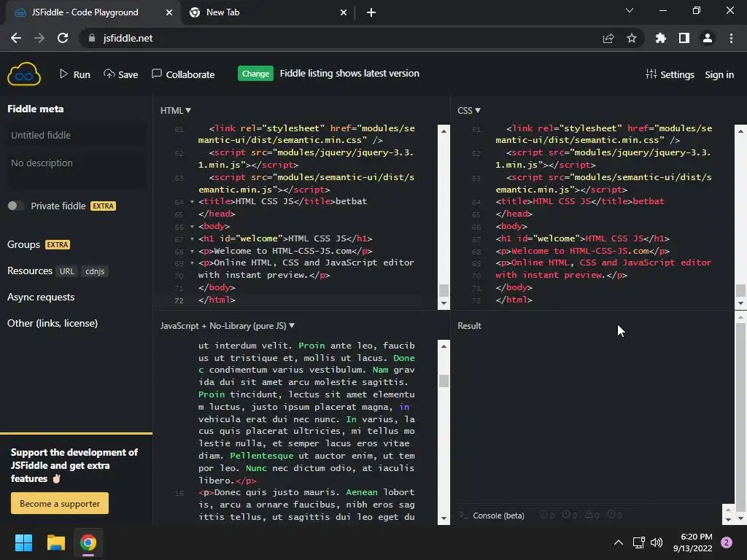
Task: Show hidden system tray icons
Action: pos(619,542)
